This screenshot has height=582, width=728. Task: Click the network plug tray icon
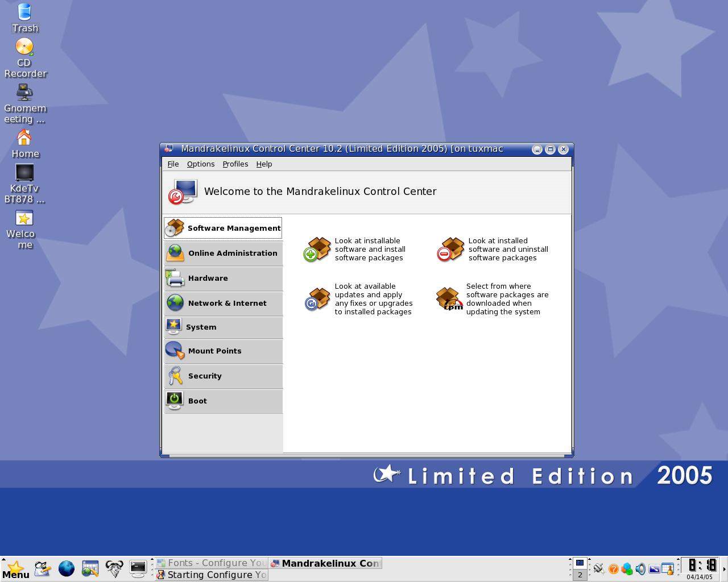[x=599, y=568]
